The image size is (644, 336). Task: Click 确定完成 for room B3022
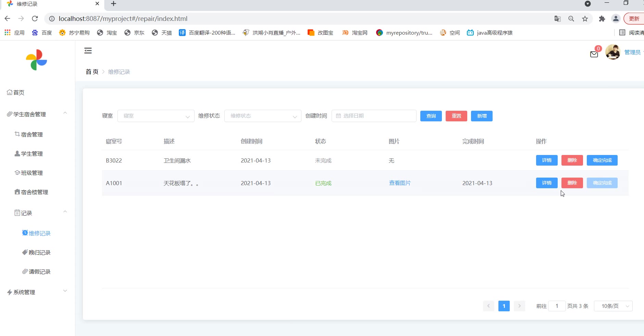[602, 160]
